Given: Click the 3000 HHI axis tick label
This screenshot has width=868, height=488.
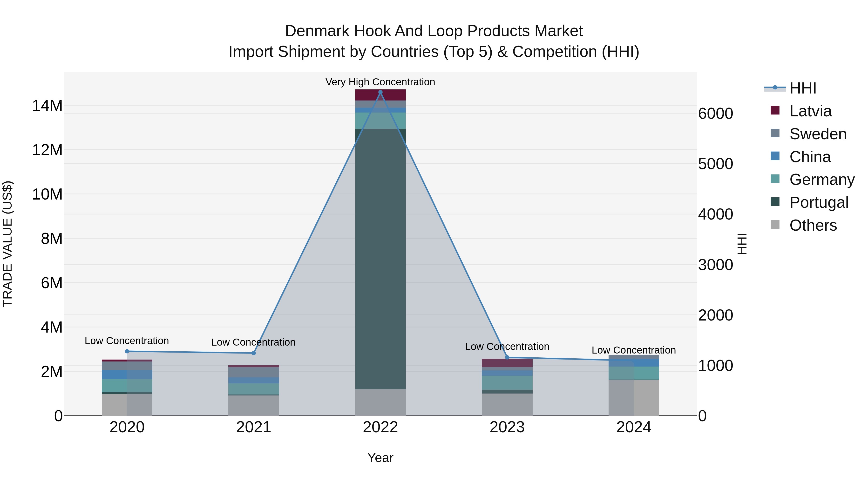Looking at the screenshot, I should coord(716,265).
